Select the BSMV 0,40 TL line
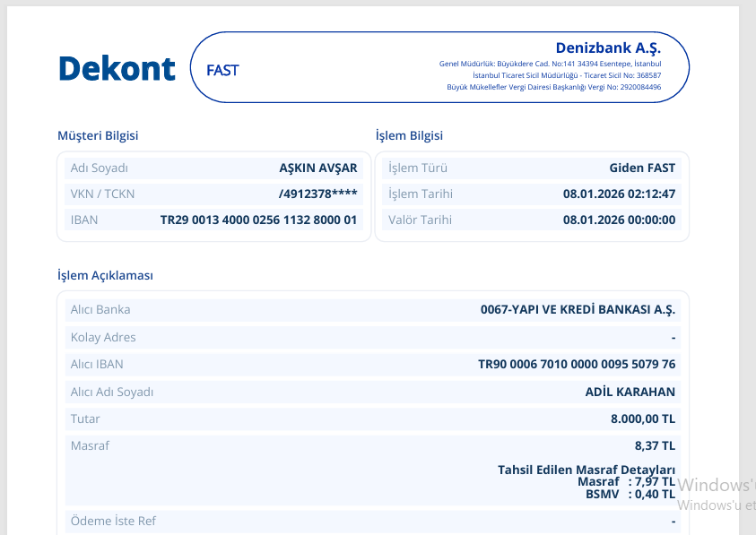This screenshot has width=756, height=535. coord(630,495)
